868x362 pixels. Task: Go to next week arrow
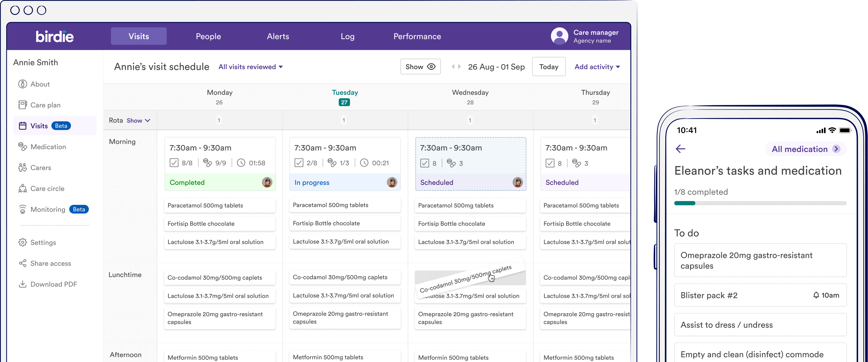(x=460, y=67)
